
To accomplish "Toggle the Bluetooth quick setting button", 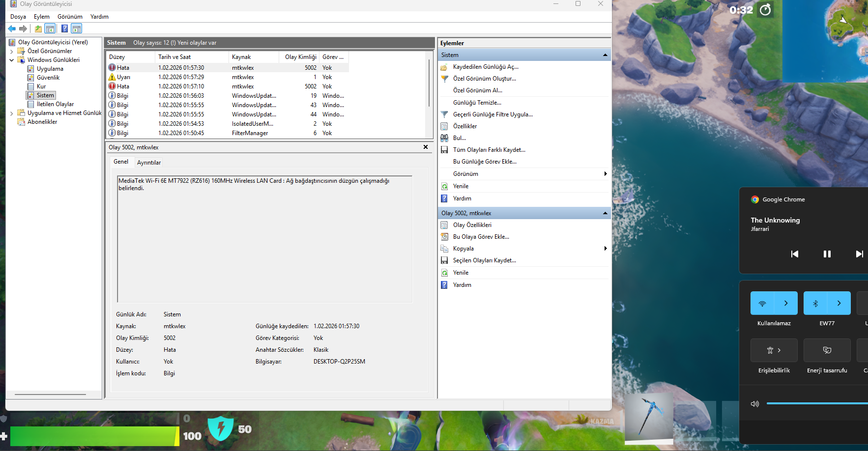I will click(815, 303).
